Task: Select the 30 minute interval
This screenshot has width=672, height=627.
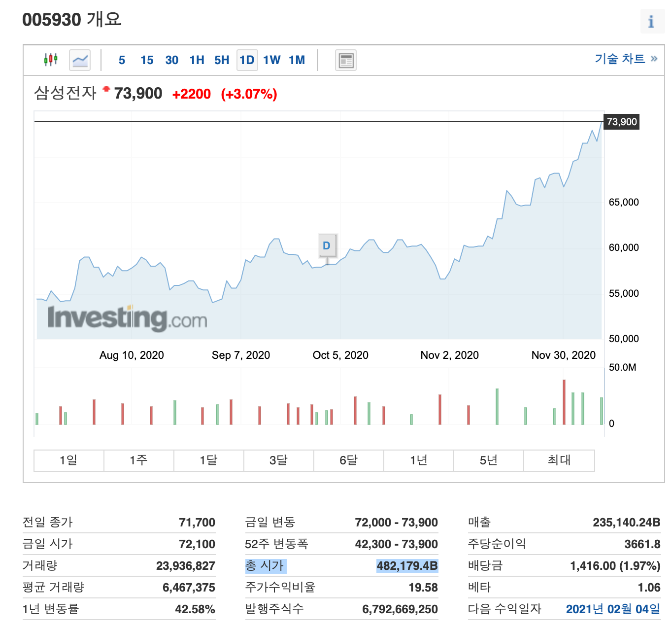Action: pos(172,60)
